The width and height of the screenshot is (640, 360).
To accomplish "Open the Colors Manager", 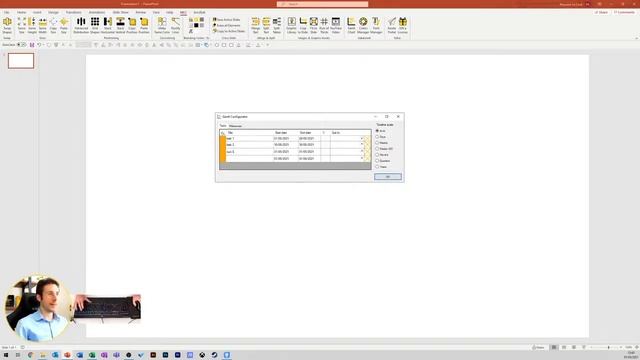I will pos(363,25).
